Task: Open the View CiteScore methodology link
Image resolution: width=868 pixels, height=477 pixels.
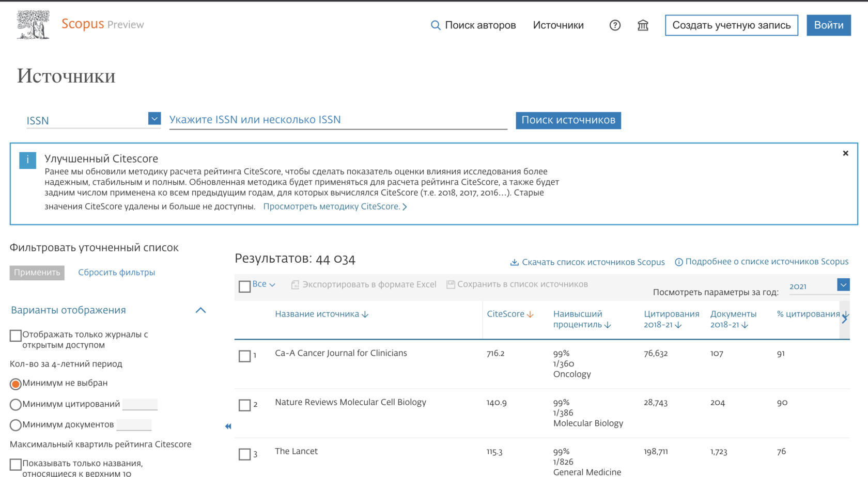Action: [335, 206]
